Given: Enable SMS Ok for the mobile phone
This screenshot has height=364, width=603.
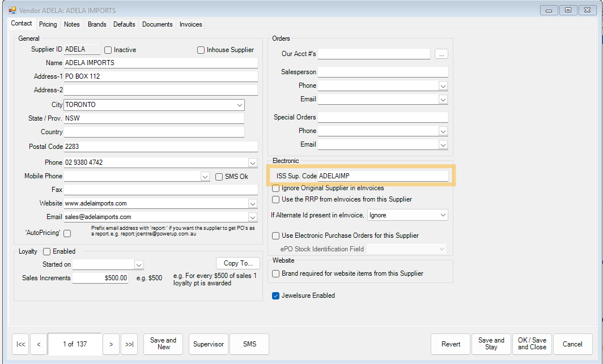Looking at the screenshot, I should (x=219, y=177).
